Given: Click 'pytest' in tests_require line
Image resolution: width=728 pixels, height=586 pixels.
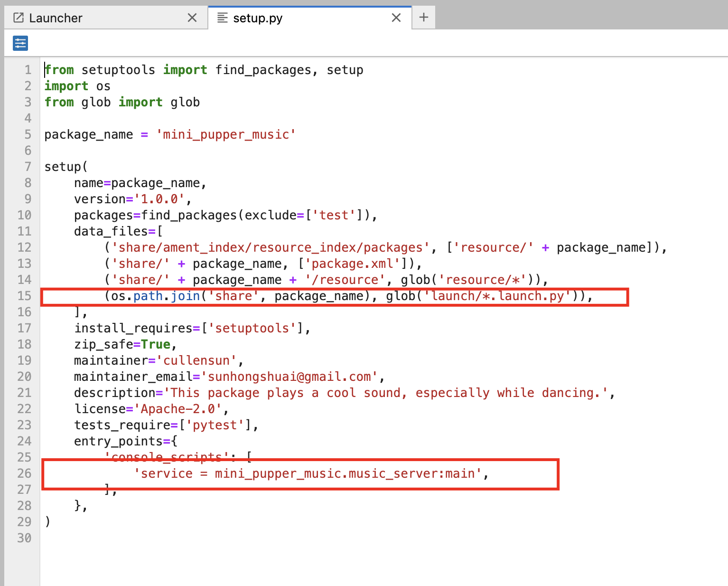Looking at the screenshot, I should coord(215,425).
